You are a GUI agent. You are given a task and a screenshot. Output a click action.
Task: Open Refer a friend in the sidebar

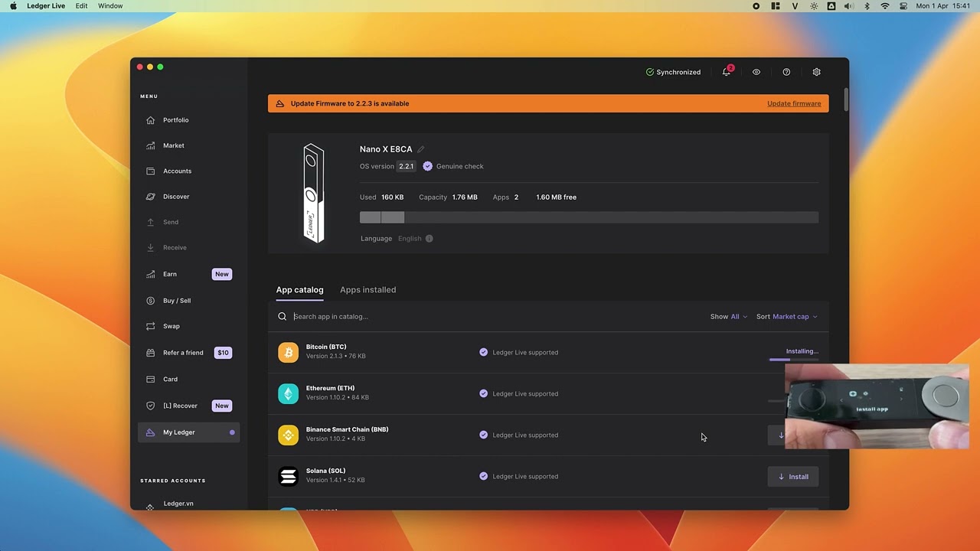click(188, 353)
